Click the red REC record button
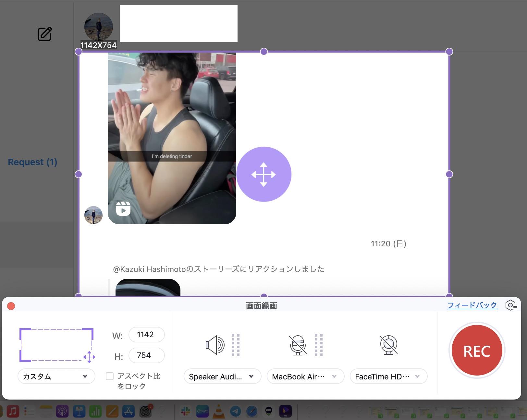 pos(476,351)
